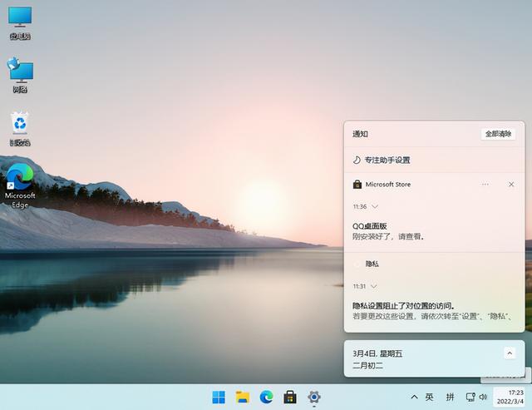
Task: Click the volume icon in system tray
Action: (x=481, y=397)
